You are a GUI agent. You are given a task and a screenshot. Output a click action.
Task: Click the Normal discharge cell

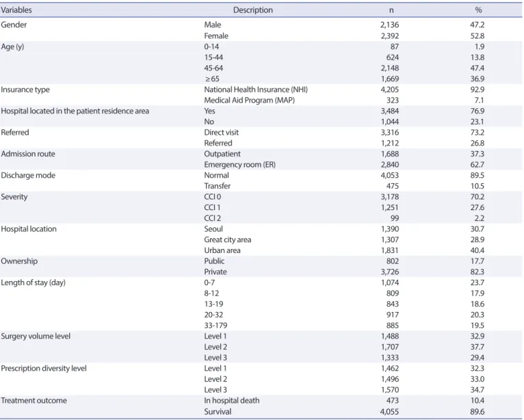217,175
